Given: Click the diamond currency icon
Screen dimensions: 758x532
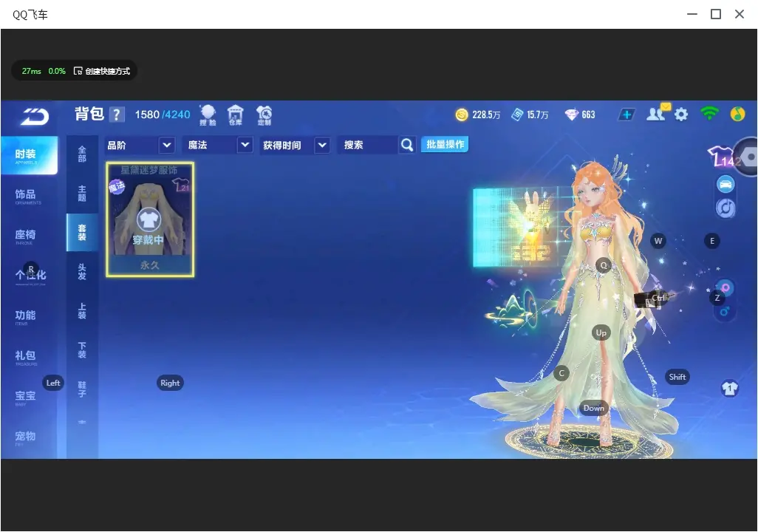Looking at the screenshot, I should point(571,115).
